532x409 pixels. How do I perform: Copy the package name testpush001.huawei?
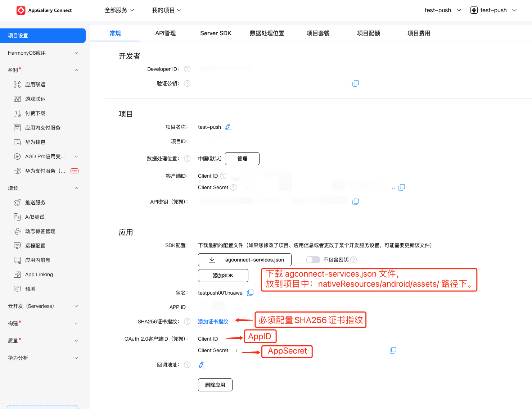pos(250,293)
